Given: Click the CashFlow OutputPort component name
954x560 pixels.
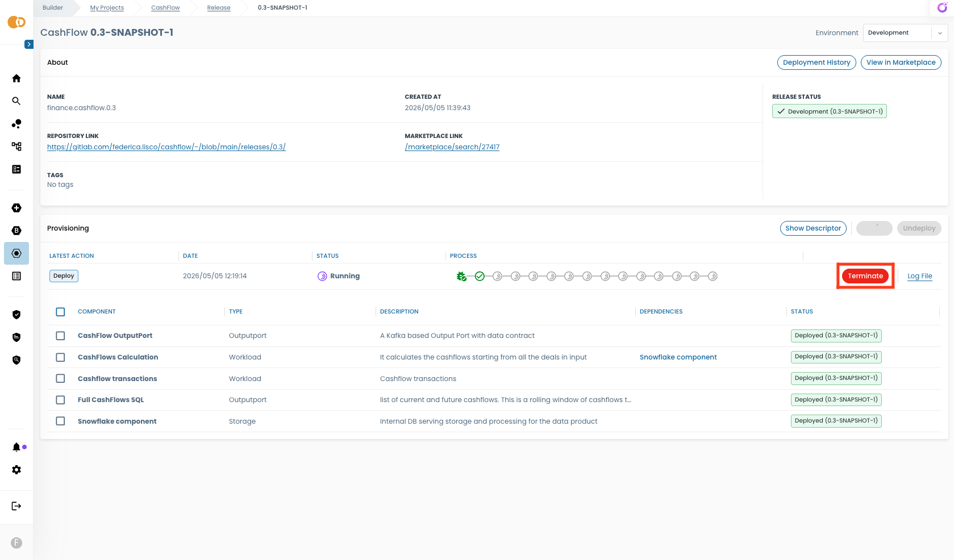Looking at the screenshot, I should tap(115, 336).
